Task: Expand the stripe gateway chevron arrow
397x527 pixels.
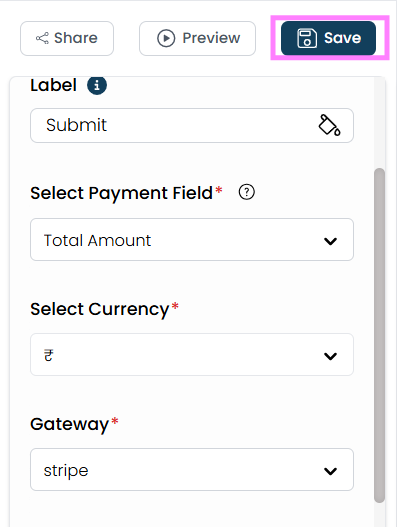Action: (x=330, y=471)
